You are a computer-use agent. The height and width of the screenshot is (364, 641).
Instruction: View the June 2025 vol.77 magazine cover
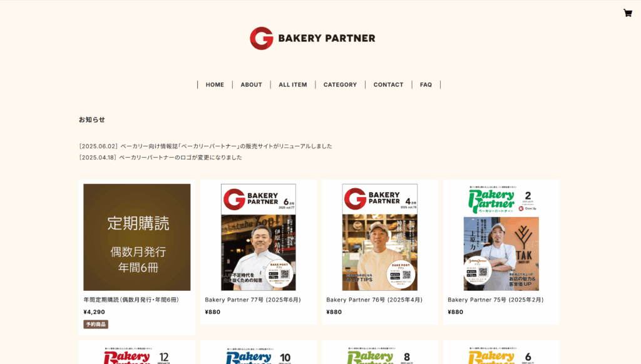(x=259, y=237)
